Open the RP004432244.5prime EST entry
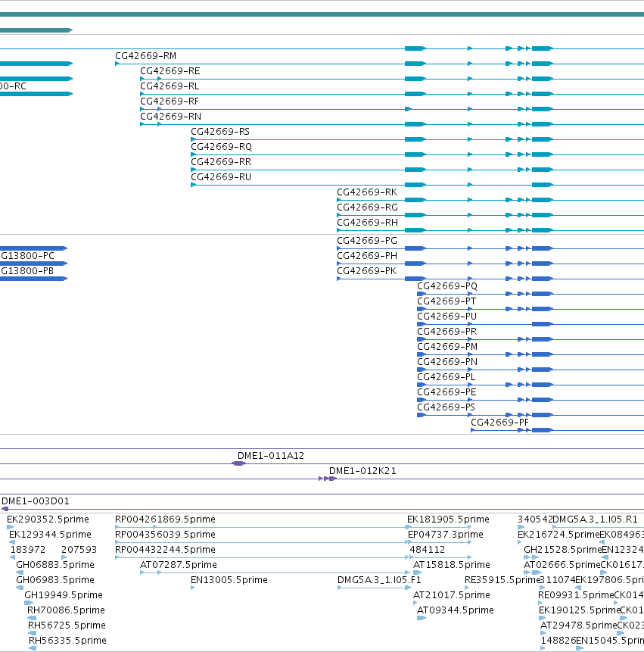 (166, 550)
